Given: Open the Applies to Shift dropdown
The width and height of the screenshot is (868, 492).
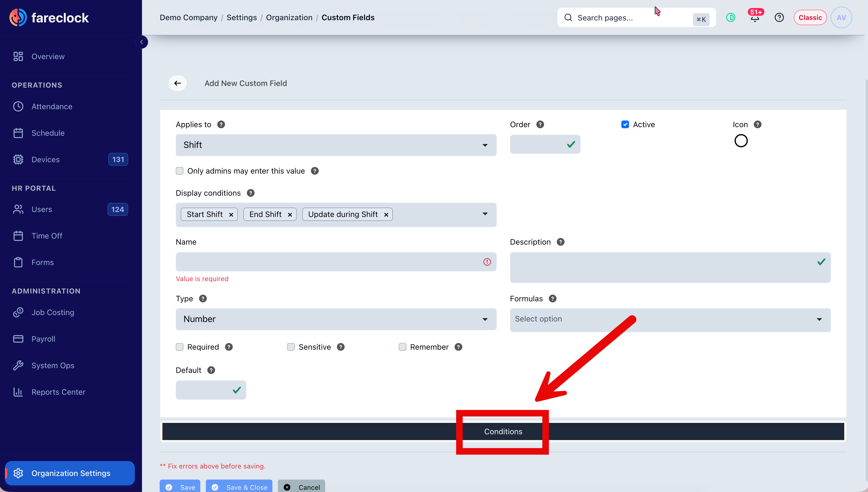Looking at the screenshot, I should (x=336, y=145).
